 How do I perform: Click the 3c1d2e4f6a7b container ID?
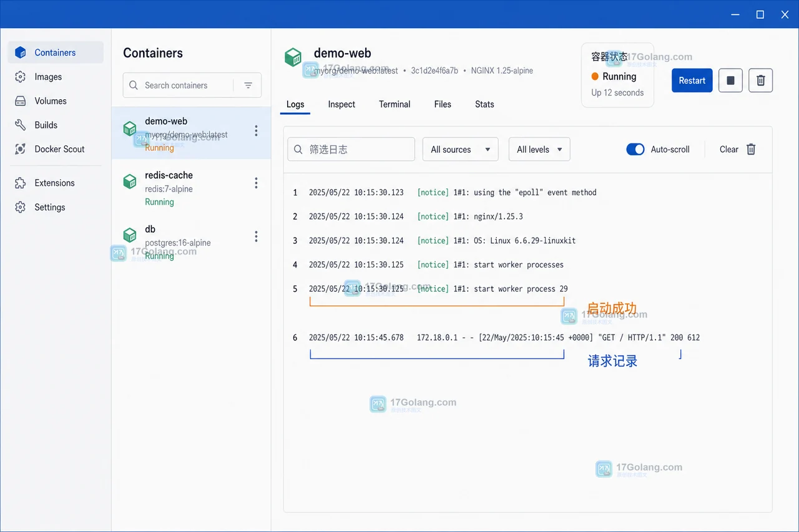point(434,70)
